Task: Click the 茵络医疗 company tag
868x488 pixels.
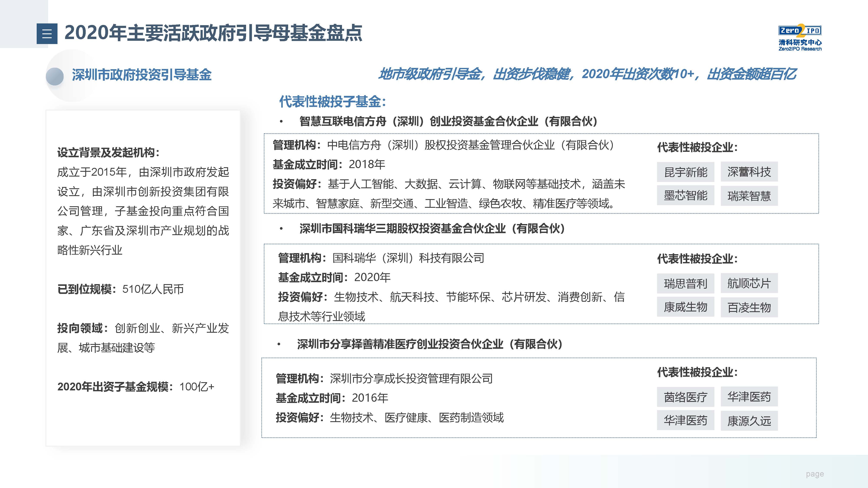Action: 685,397
